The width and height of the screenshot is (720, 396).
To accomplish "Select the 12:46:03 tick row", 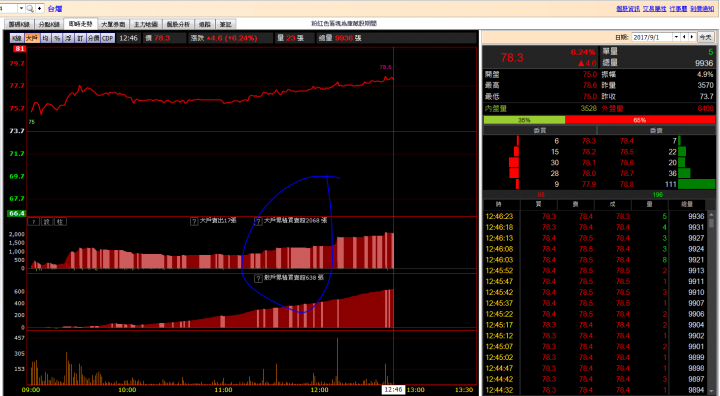I will coord(595,260).
